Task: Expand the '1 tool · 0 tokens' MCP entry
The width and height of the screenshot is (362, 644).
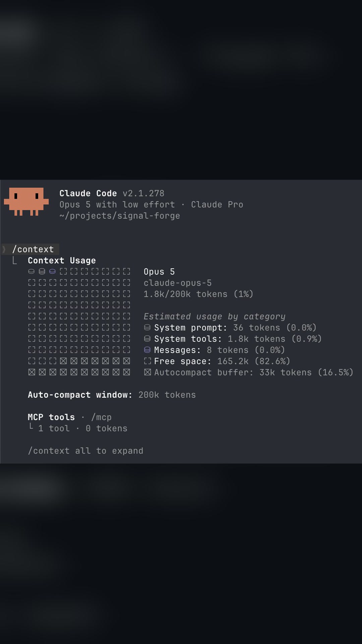Action: click(x=83, y=428)
